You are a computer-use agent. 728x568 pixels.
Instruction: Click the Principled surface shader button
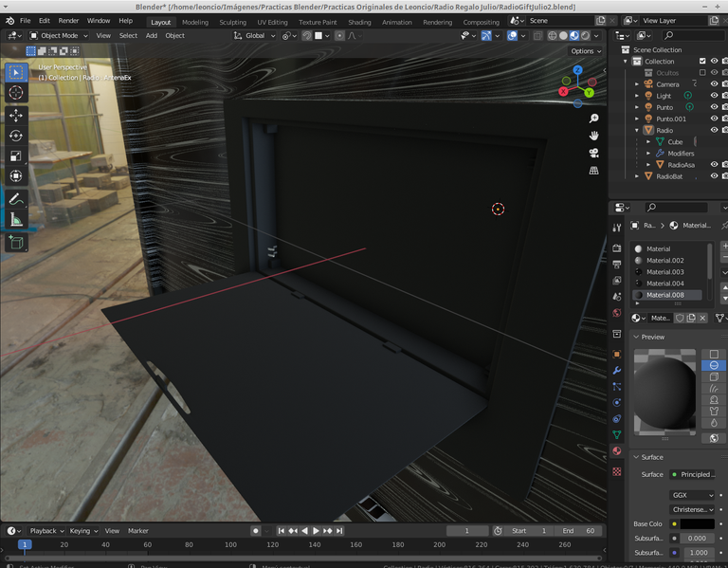click(692, 474)
